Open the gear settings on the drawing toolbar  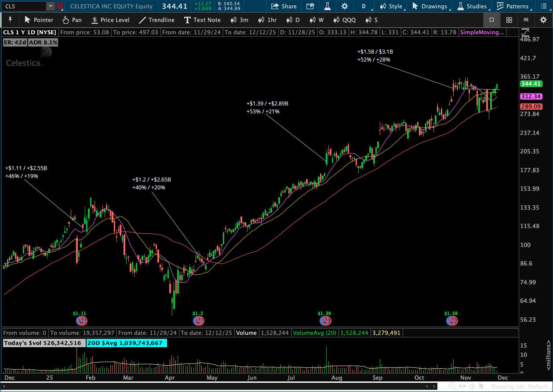(x=543, y=20)
